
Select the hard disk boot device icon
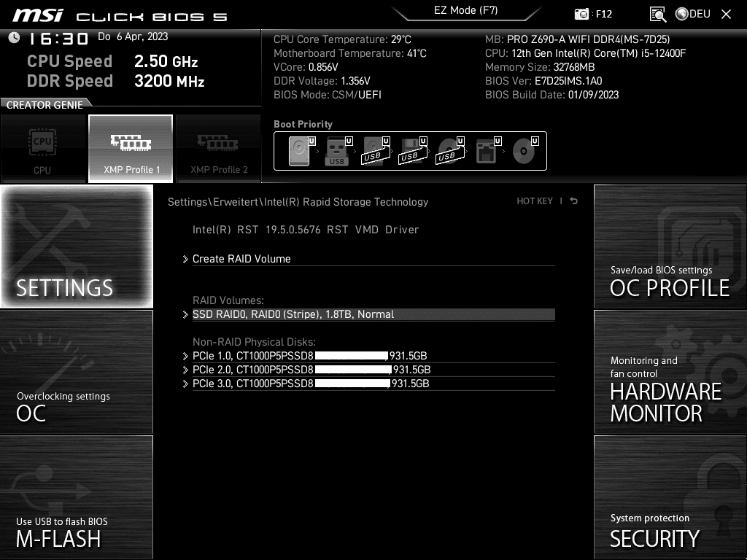tap(301, 151)
